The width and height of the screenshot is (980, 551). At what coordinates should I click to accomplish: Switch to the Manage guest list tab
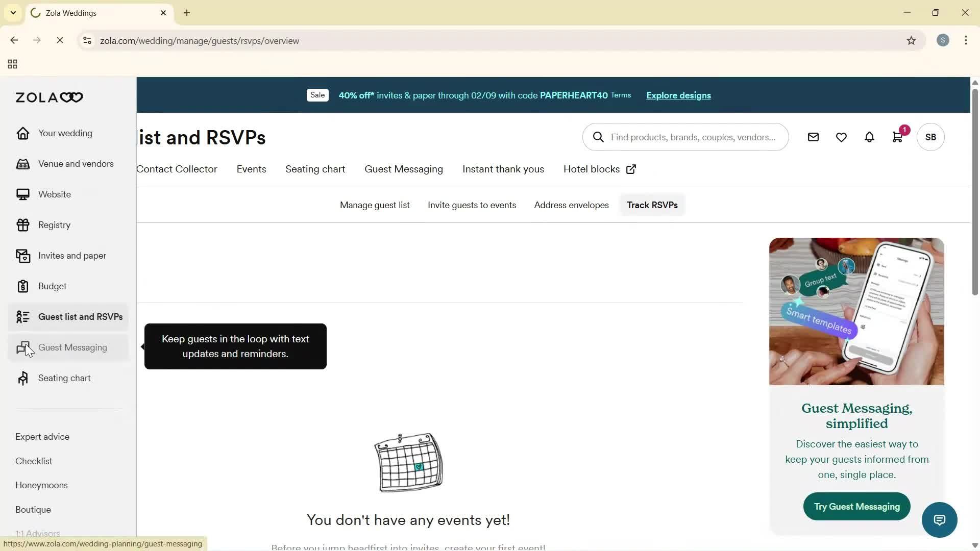tap(375, 205)
